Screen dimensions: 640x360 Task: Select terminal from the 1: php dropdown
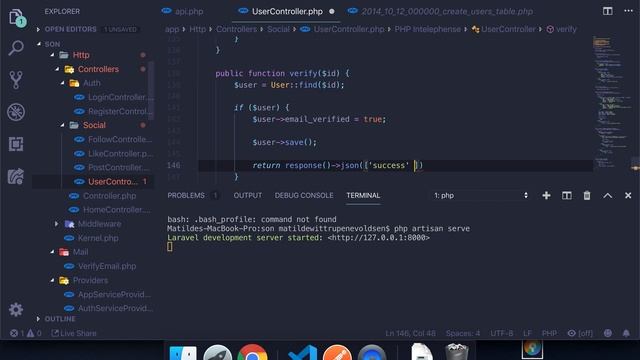[481, 196]
